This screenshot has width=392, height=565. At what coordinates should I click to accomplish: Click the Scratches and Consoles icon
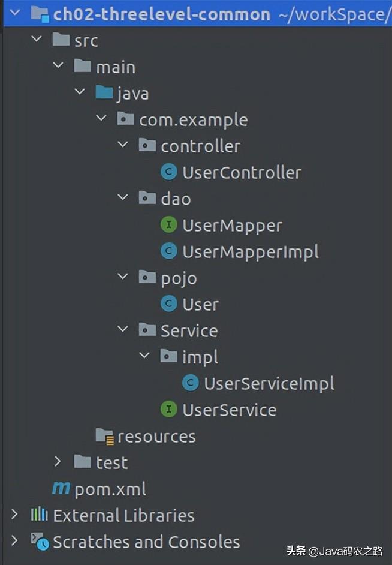pyautogui.click(x=40, y=542)
